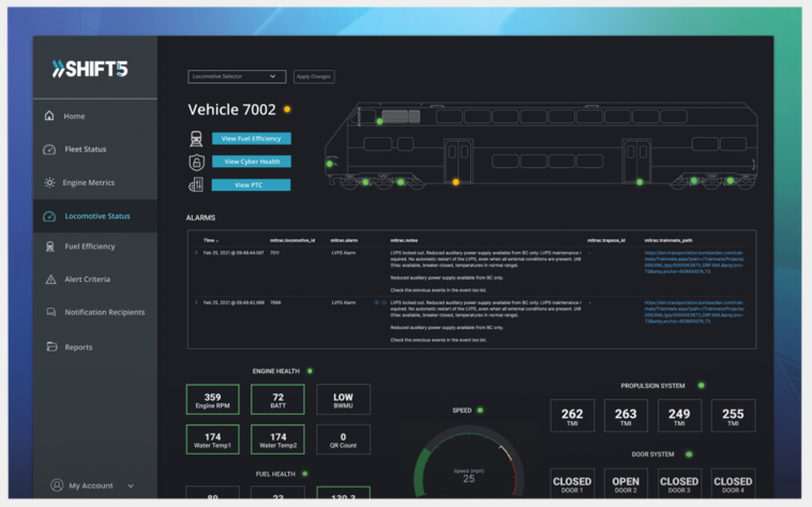Click the mitrac.alarm column header
This screenshot has width=812, height=507.
[343, 240]
